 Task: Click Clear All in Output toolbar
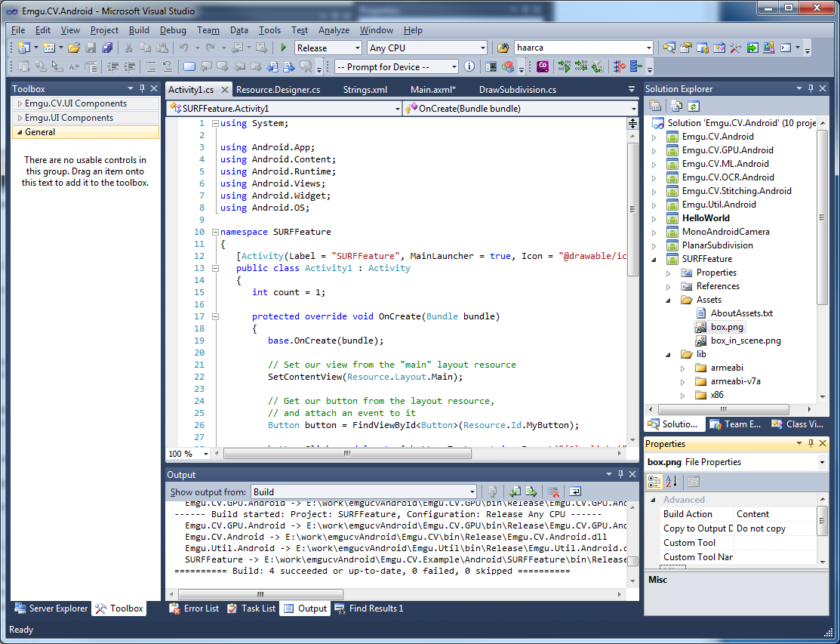553,491
